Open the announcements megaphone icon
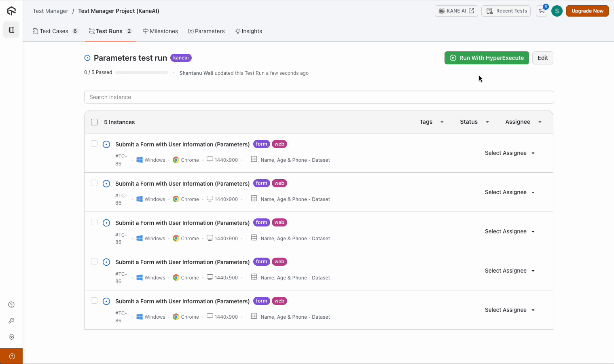This screenshot has height=364, width=614. [x=541, y=11]
